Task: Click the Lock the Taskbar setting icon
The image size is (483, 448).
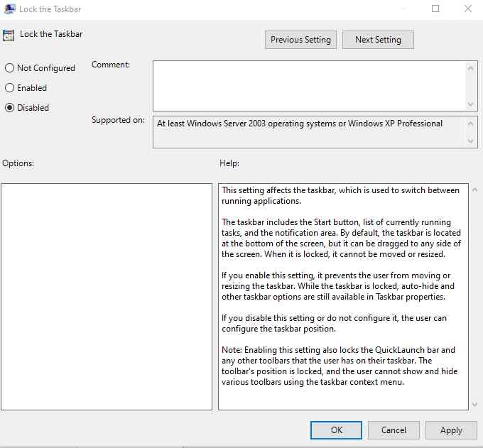Action: coord(9,35)
